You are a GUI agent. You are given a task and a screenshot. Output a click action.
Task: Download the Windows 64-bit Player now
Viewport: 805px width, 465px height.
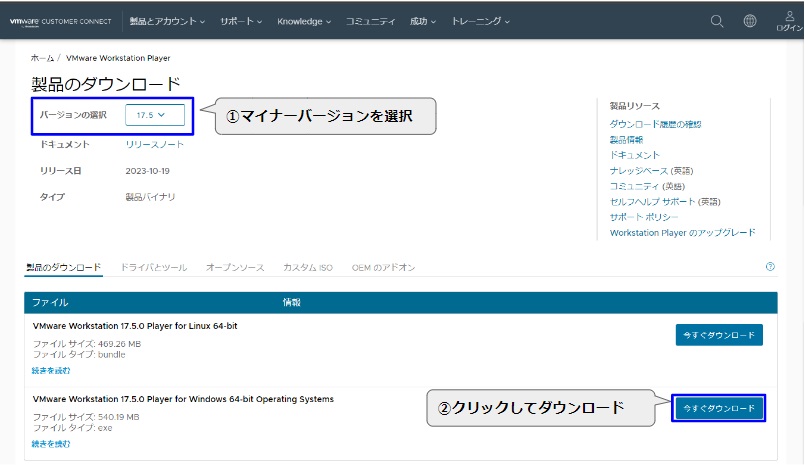tap(719, 408)
